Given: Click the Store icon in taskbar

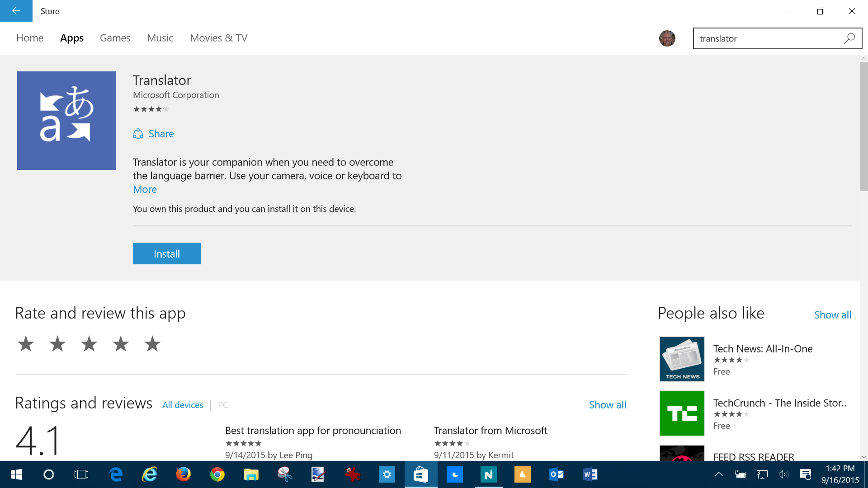Looking at the screenshot, I should [x=420, y=474].
